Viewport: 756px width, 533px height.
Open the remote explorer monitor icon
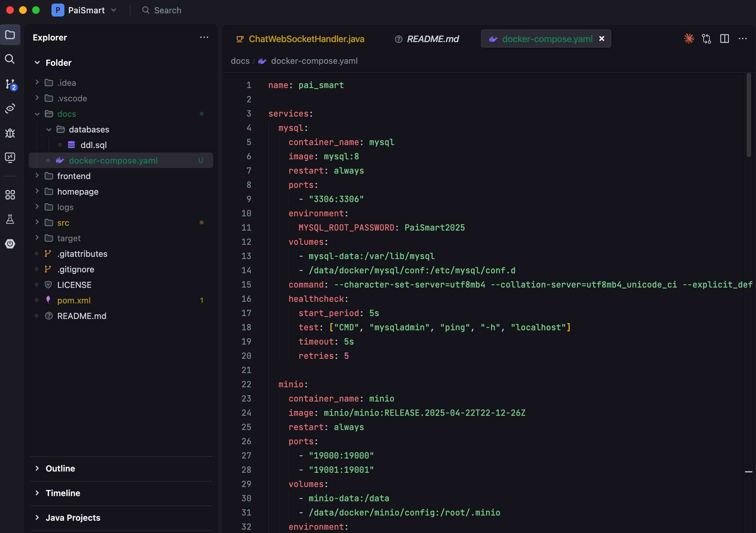click(x=10, y=157)
